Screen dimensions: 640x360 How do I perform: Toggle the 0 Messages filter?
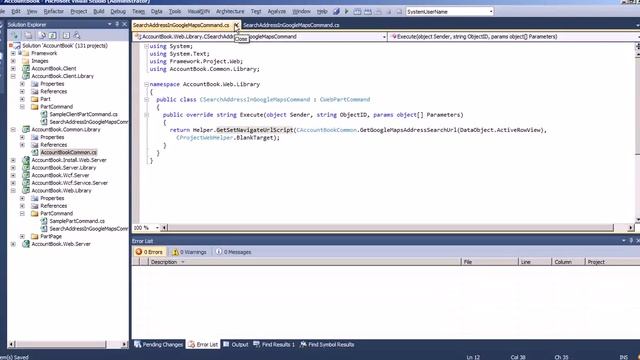233,252
